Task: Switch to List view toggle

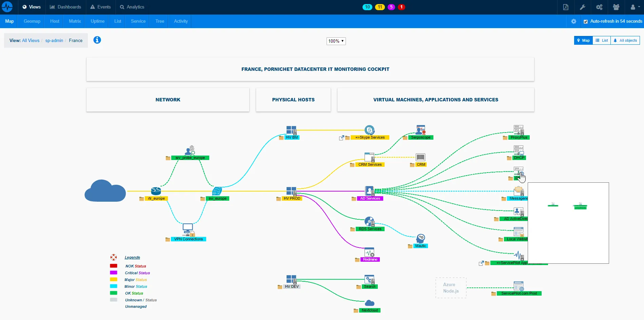Action: point(601,40)
